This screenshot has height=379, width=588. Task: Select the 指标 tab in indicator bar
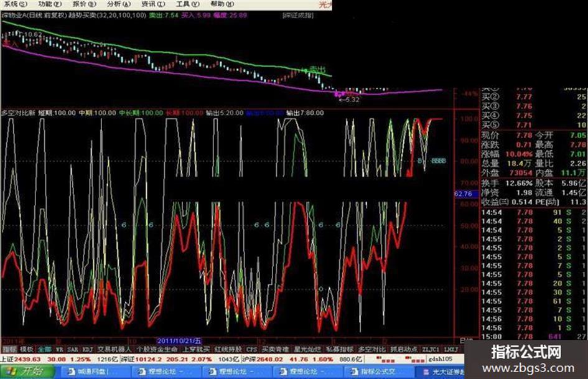pos(9,349)
